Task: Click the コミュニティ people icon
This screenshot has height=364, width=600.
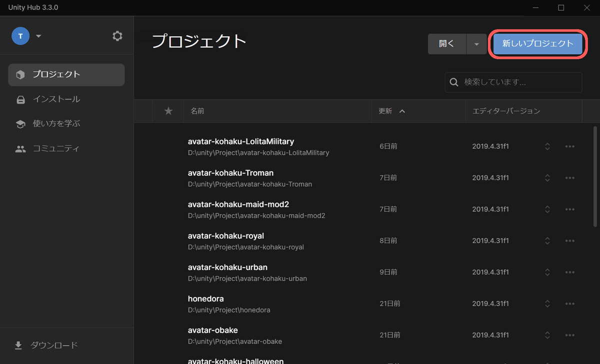Action: click(x=20, y=148)
